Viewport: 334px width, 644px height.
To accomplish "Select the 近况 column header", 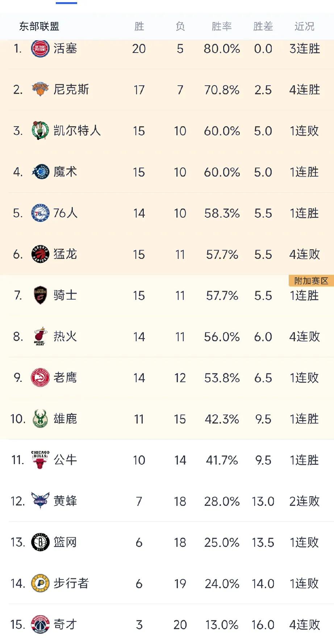I will (x=304, y=26).
